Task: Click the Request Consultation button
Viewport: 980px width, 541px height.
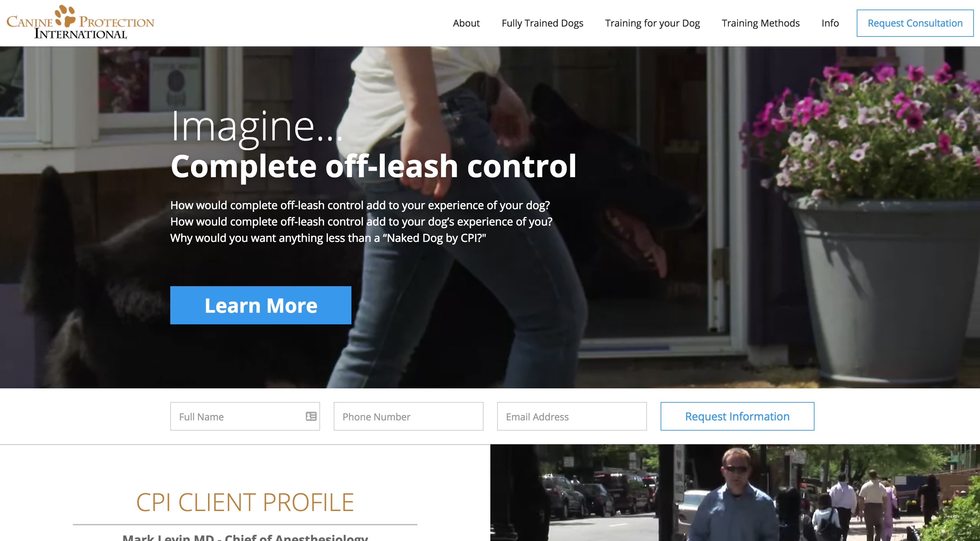Action: 915,23
